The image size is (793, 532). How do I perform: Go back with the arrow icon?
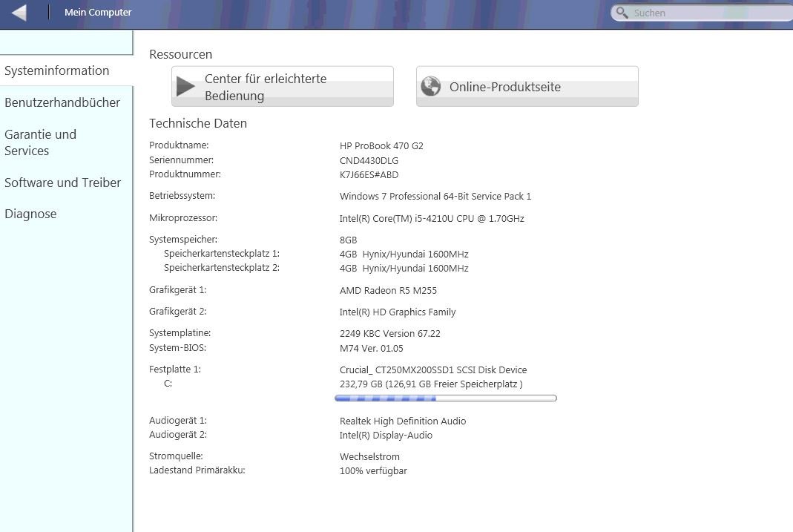coord(19,13)
